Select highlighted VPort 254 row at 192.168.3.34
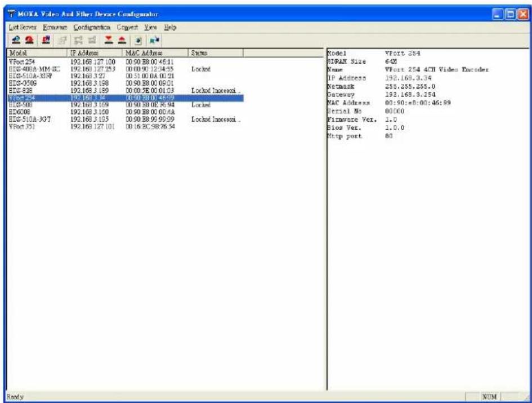The image size is (532, 403). coord(126,98)
